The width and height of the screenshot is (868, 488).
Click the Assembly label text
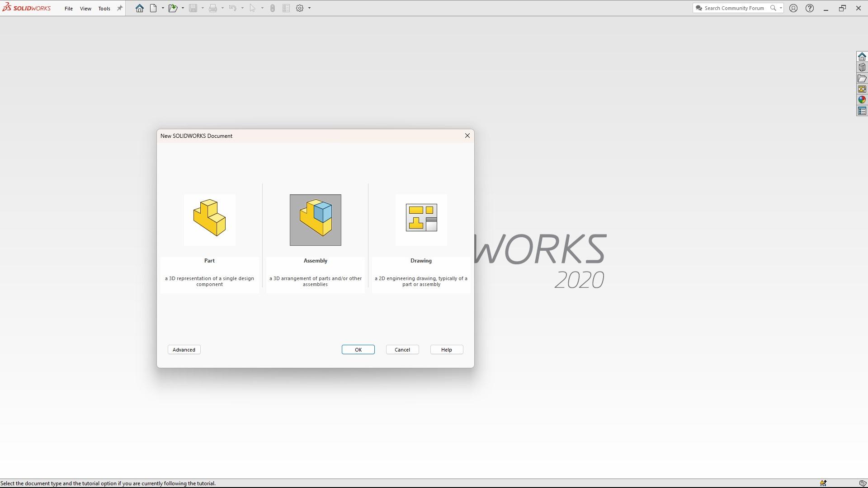pos(316,261)
